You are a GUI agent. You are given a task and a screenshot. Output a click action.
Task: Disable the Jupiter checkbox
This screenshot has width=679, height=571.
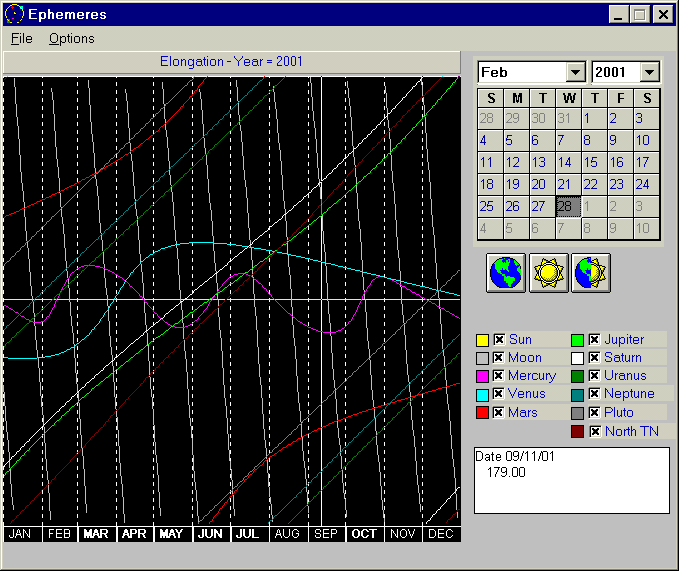(x=595, y=340)
